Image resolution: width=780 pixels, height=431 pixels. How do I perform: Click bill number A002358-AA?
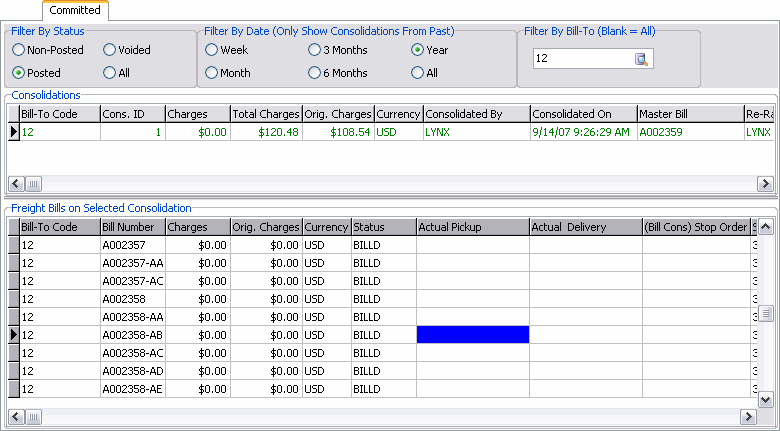pyautogui.click(x=133, y=317)
